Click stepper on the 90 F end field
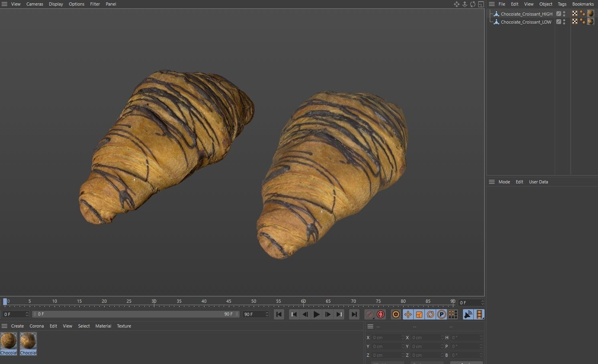Screen dimensions: 598x364 click(x=267, y=314)
